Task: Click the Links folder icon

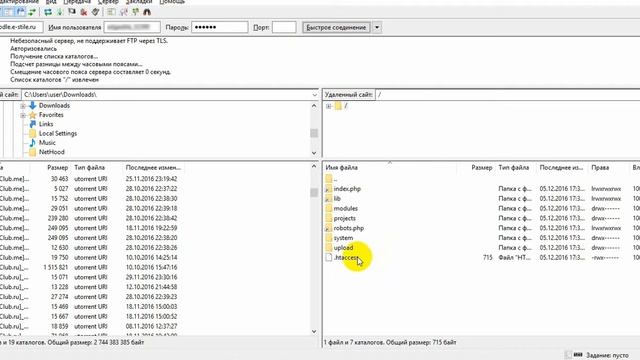Action: (x=33, y=124)
